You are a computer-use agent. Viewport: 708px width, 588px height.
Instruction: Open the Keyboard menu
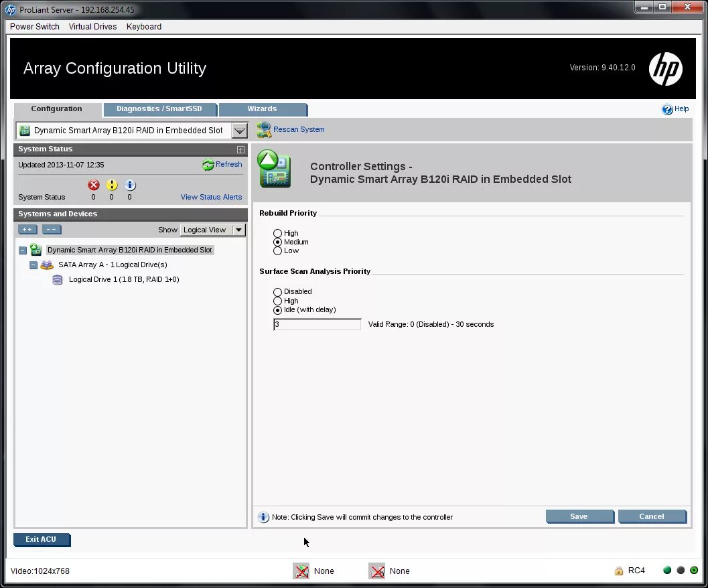pyautogui.click(x=143, y=27)
